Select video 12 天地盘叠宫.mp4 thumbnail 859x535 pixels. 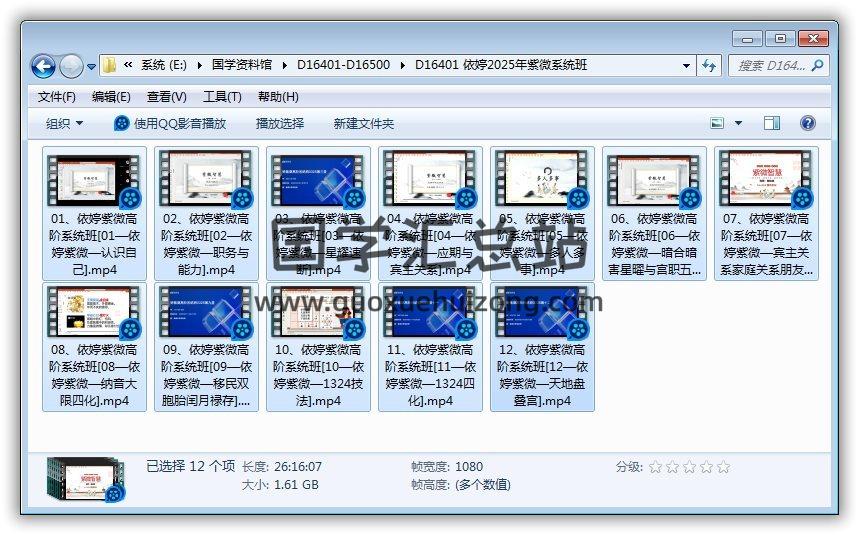point(542,312)
